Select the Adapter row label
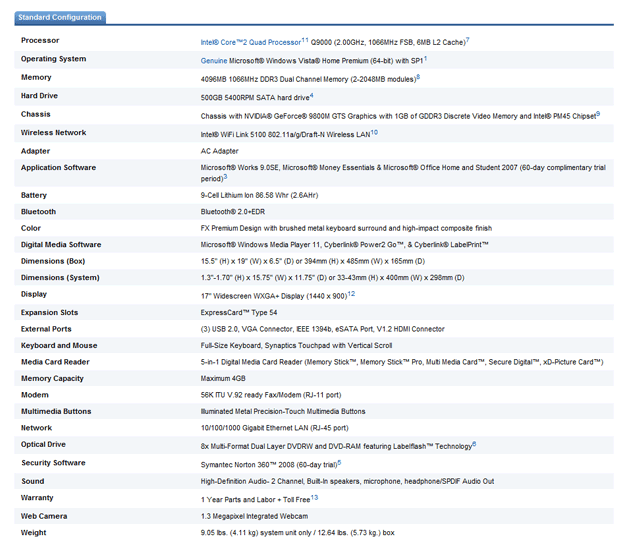The image size is (625, 547). (35, 151)
